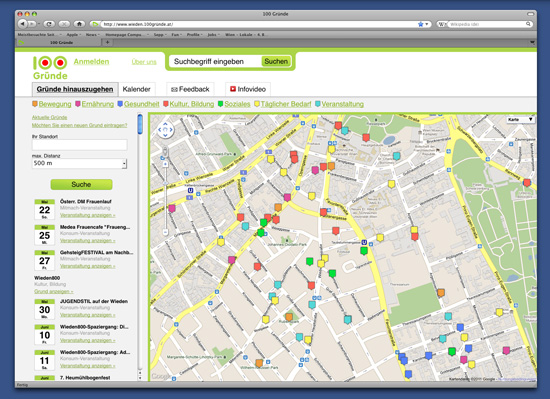Reload the page with the refresh icon

[49, 24]
